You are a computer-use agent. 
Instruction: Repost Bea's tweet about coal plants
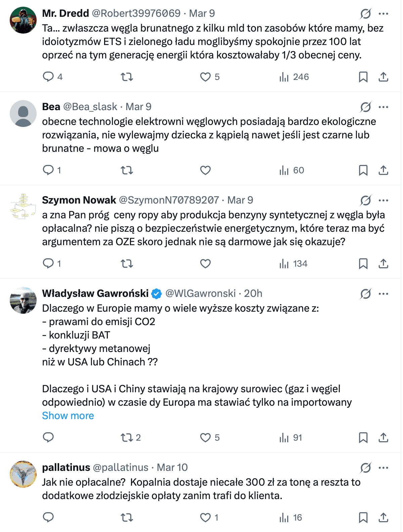point(127,170)
